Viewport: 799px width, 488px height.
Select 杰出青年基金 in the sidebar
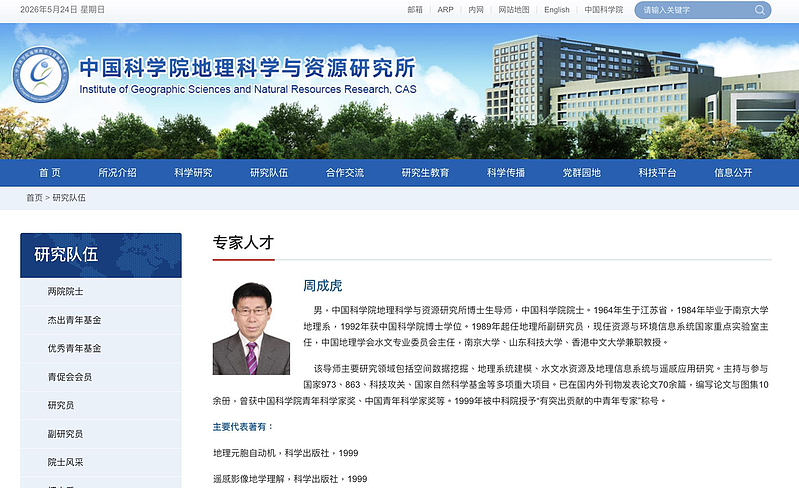point(101,320)
